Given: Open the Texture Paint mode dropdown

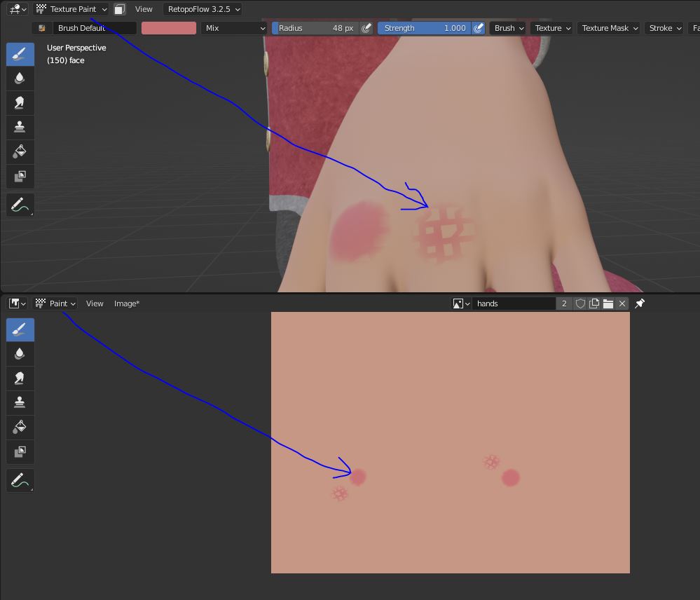Looking at the screenshot, I should pos(71,9).
